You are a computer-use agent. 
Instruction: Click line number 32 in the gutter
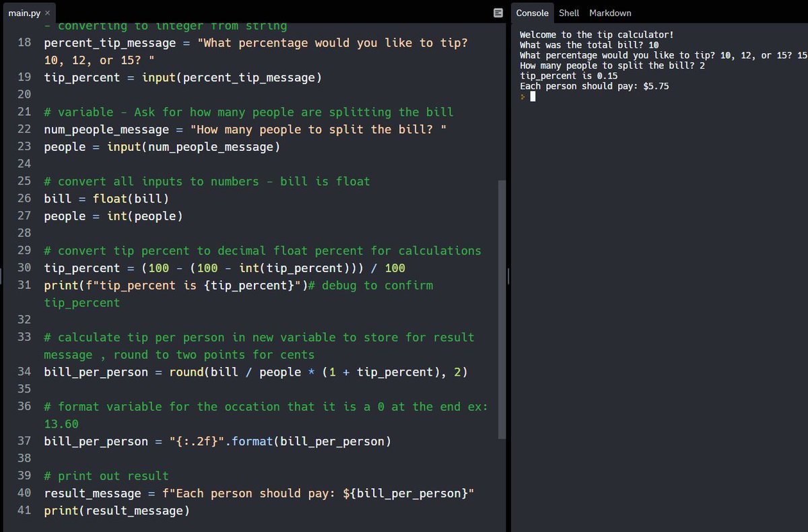pyautogui.click(x=24, y=320)
